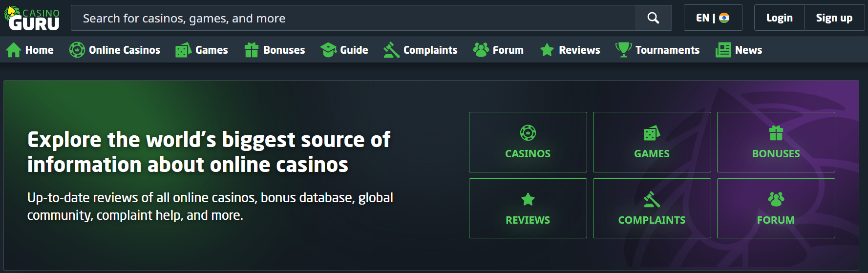The image size is (868, 273).
Task: Click the FORUM tile people icon
Action: tap(776, 199)
